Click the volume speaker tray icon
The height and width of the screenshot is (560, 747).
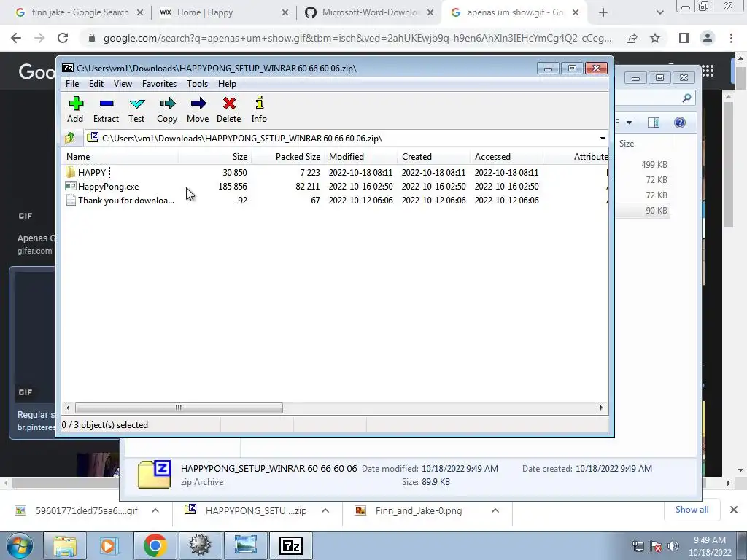click(x=673, y=546)
